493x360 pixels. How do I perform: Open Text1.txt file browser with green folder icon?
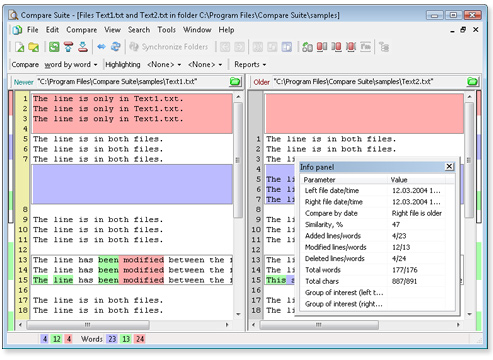[x=235, y=82]
